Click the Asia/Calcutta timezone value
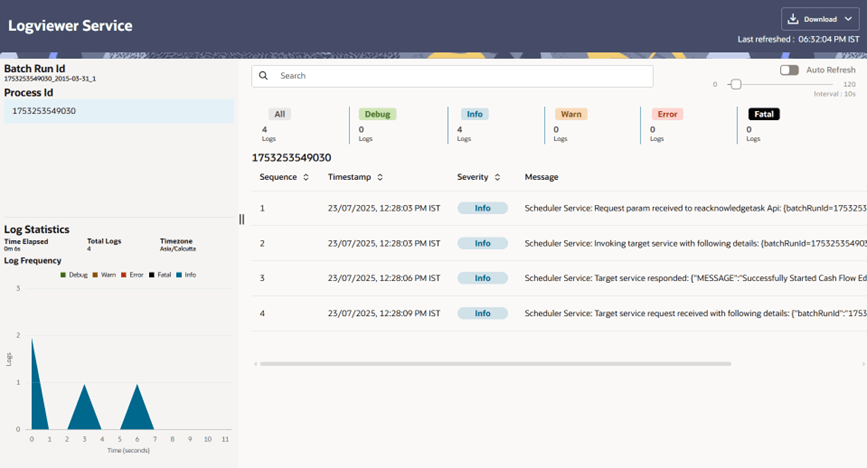The image size is (867, 468). coord(177,249)
